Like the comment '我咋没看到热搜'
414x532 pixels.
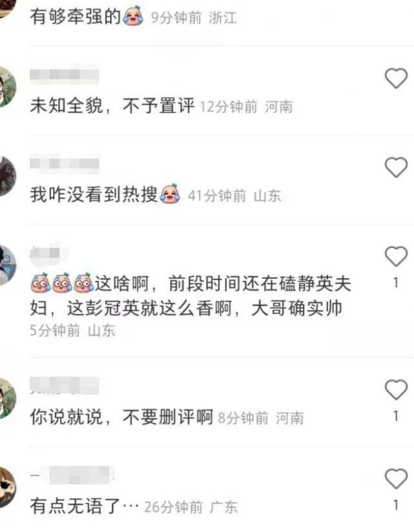tap(396, 167)
